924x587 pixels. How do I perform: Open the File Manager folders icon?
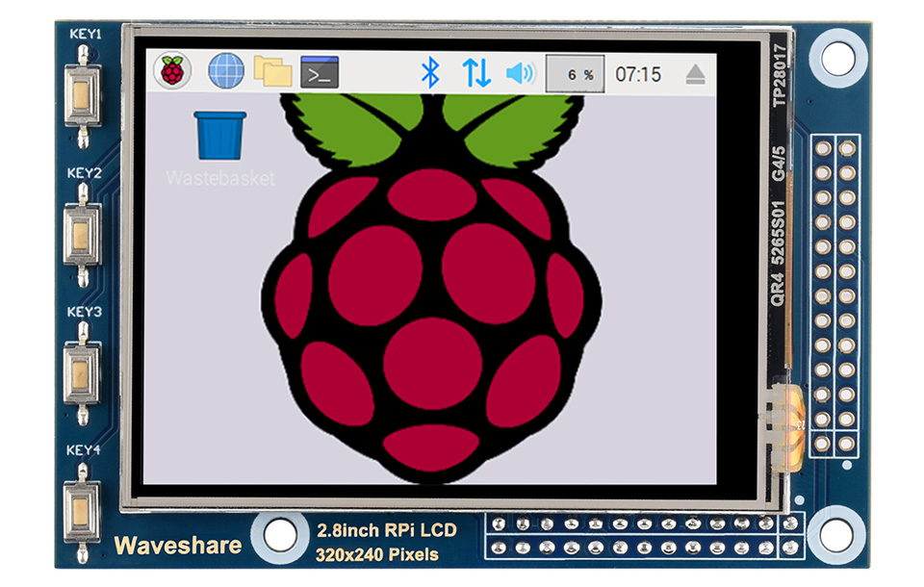272,71
